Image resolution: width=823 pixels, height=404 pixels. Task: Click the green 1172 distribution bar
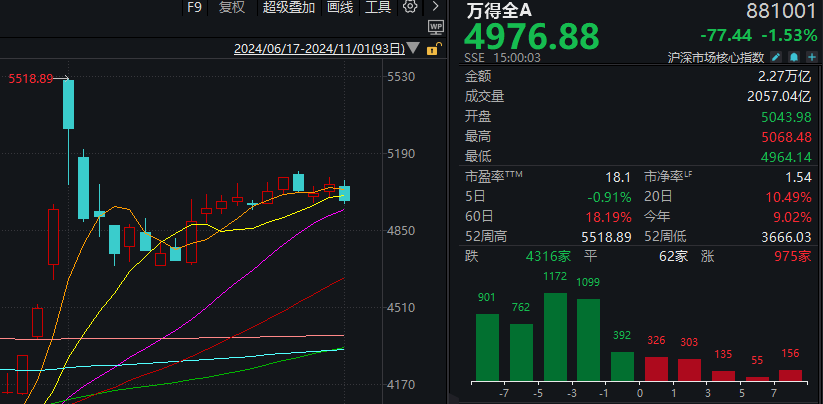coord(555,337)
